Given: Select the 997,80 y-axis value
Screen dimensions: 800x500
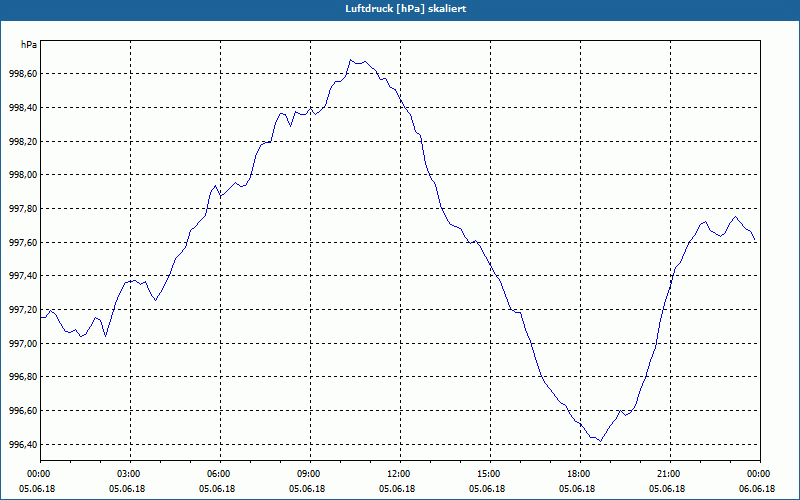Looking at the screenshot, I should 23,209.
